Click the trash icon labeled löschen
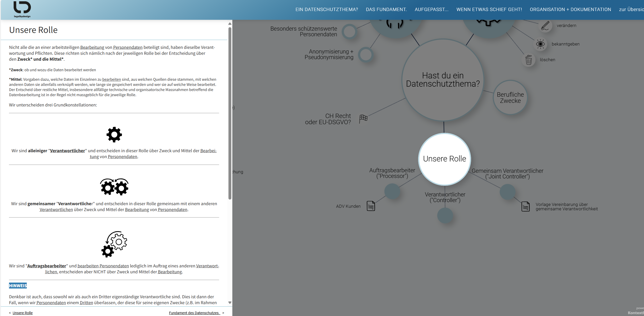 pyautogui.click(x=528, y=60)
